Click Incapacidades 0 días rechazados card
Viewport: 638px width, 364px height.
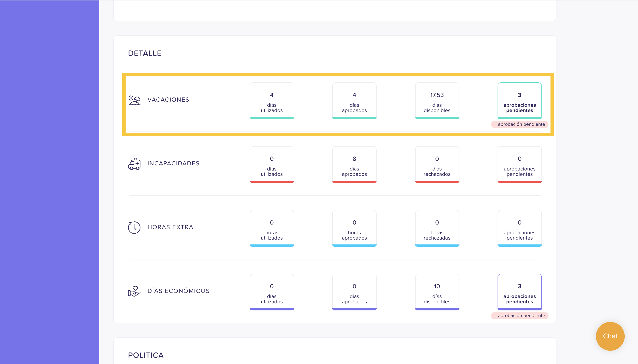pyautogui.click(x=437, y=165)
